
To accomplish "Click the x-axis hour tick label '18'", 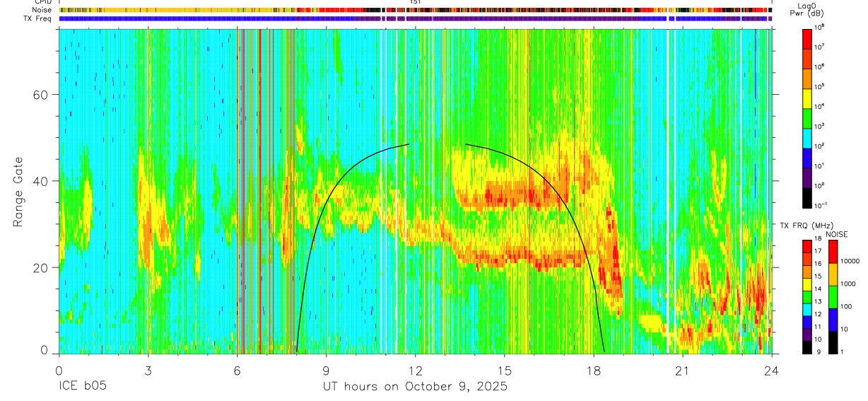I will (593, 371).
